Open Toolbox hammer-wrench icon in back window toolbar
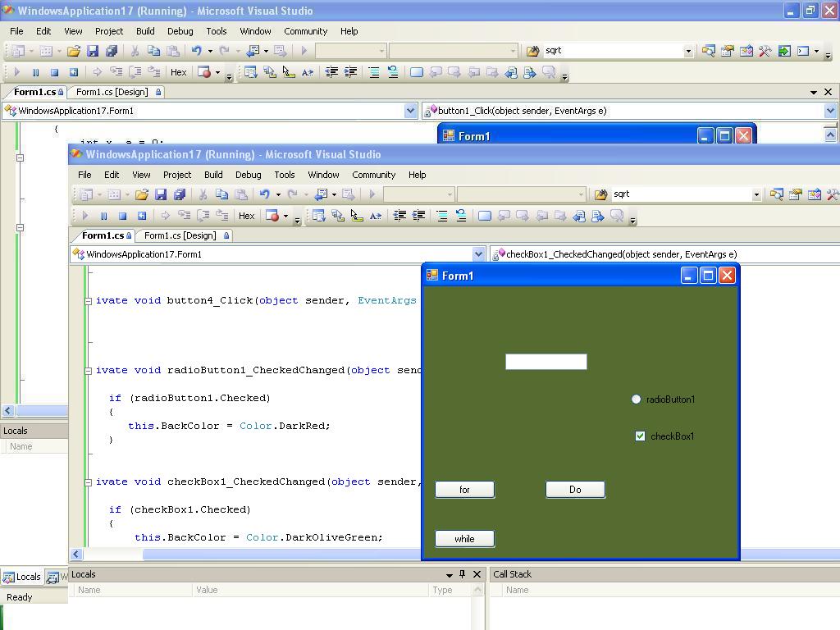The width and height of the screenshot is (840, 630). pyautogui.click(x=765, y=51)
